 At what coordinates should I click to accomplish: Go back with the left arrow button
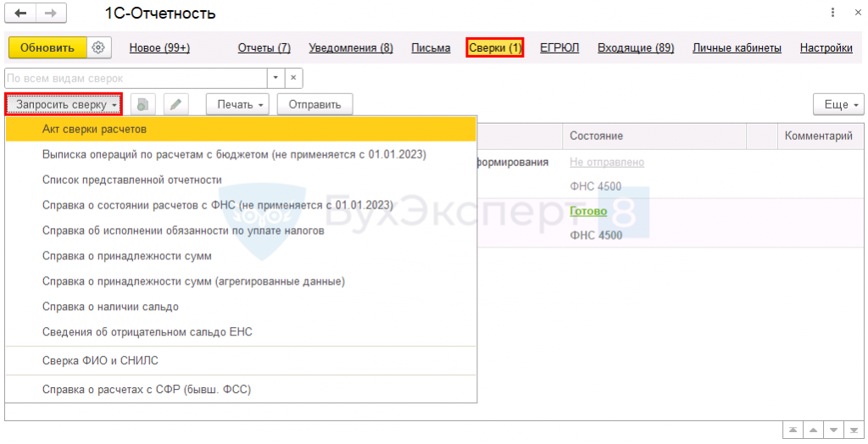pyautogui.click(x=20, y=14)
